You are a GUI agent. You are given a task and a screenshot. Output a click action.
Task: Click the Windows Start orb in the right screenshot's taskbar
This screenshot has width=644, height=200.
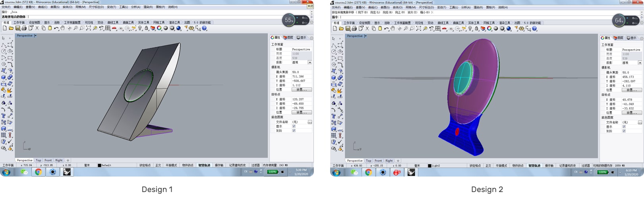[336, 172]
